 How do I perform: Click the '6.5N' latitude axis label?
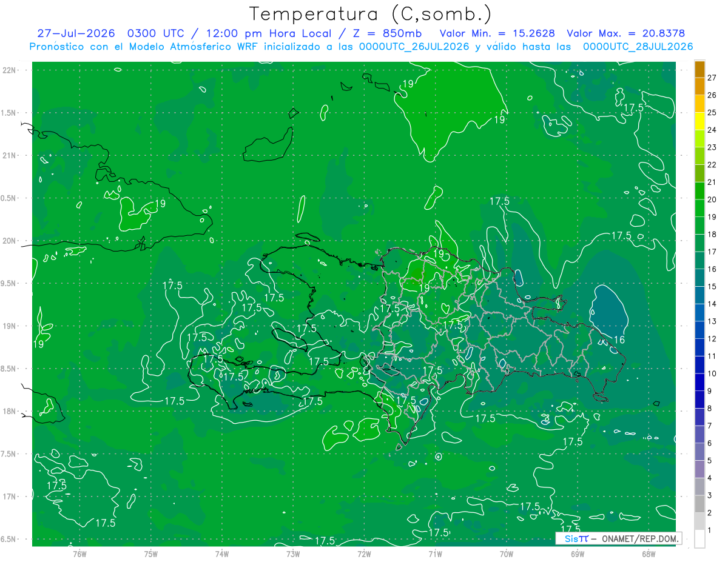[9, 540]
